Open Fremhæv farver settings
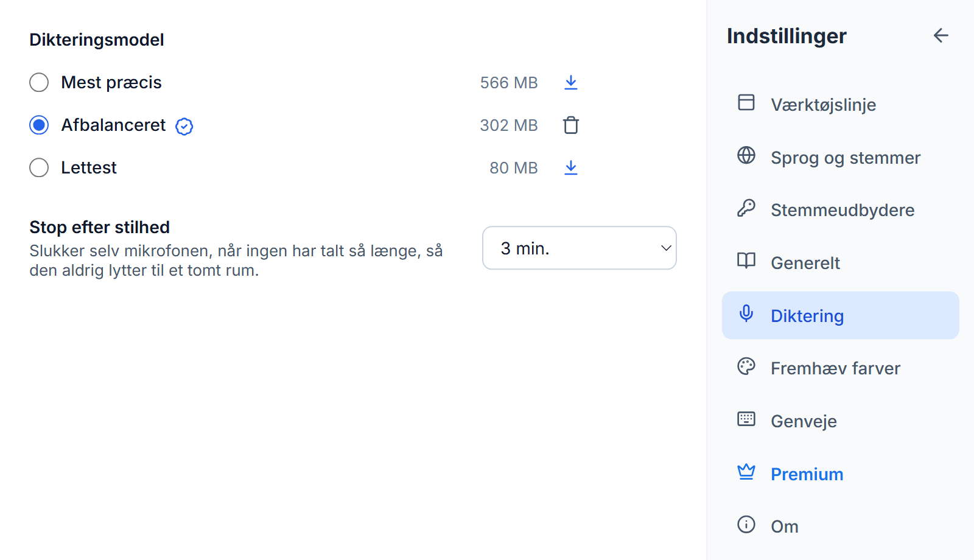This screenshot has height=560, width=974. click(x=840, y=368)
